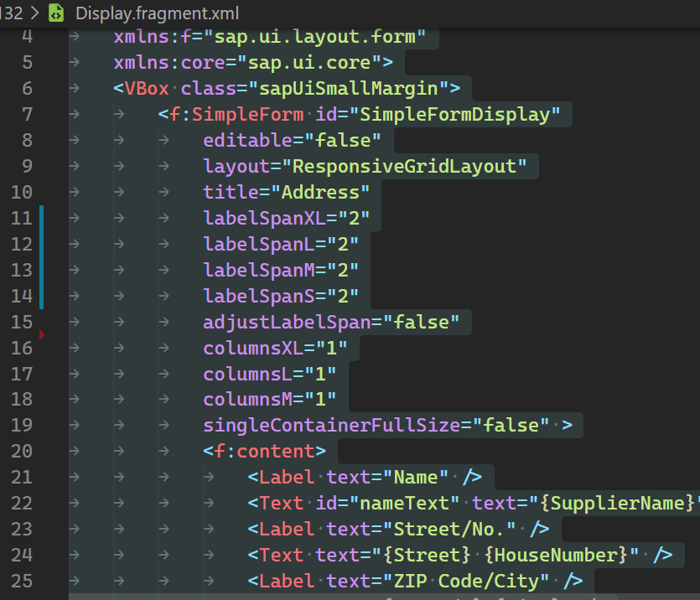This screenshot has width=700, height=600.
Task: Click the {HouseNumber} binding on line 24
Action: pyautogui.click(x=556, y=556)
